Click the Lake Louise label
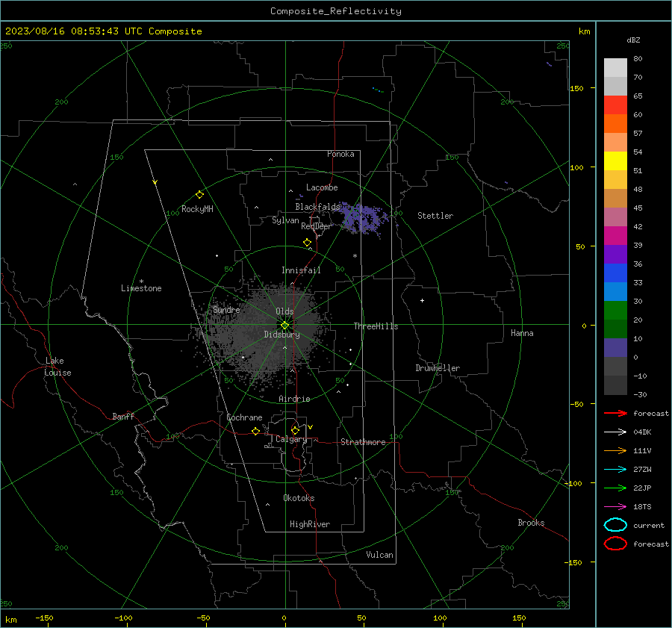672x628 pixels. coord(57,367)
